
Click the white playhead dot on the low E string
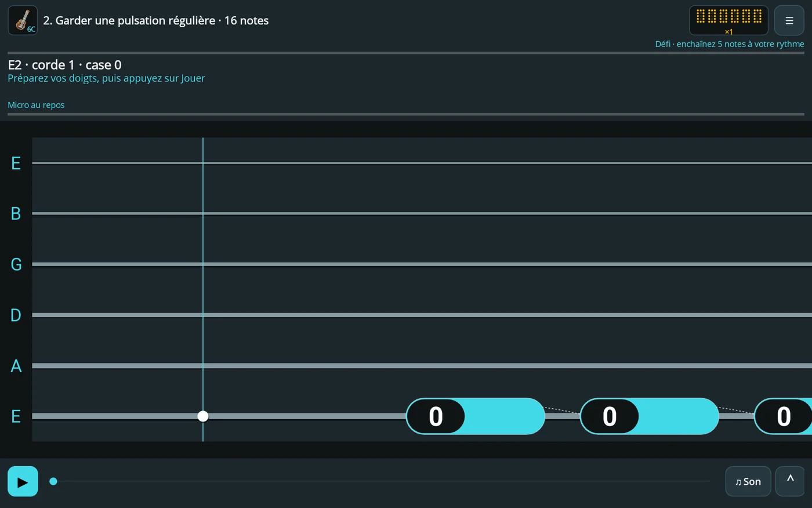[203, 416]
